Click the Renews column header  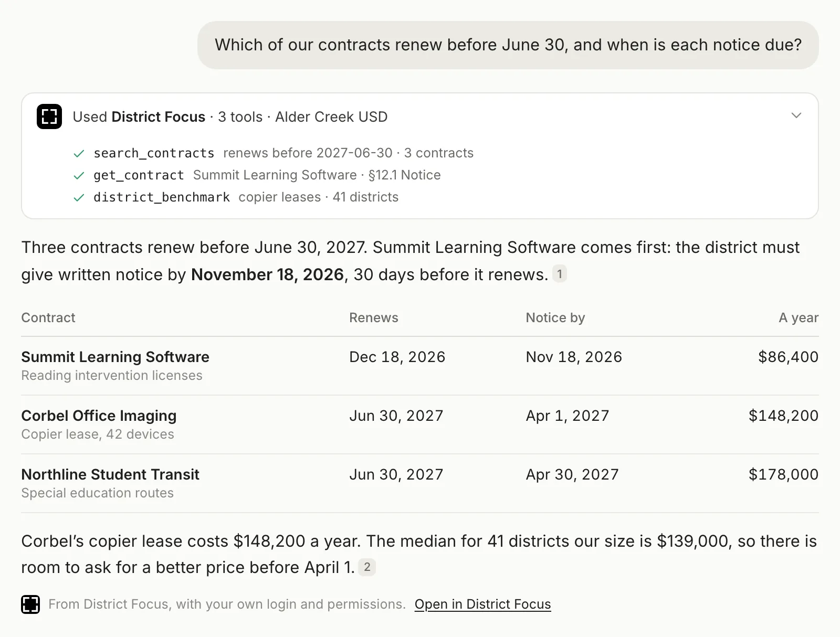point(374,317)
